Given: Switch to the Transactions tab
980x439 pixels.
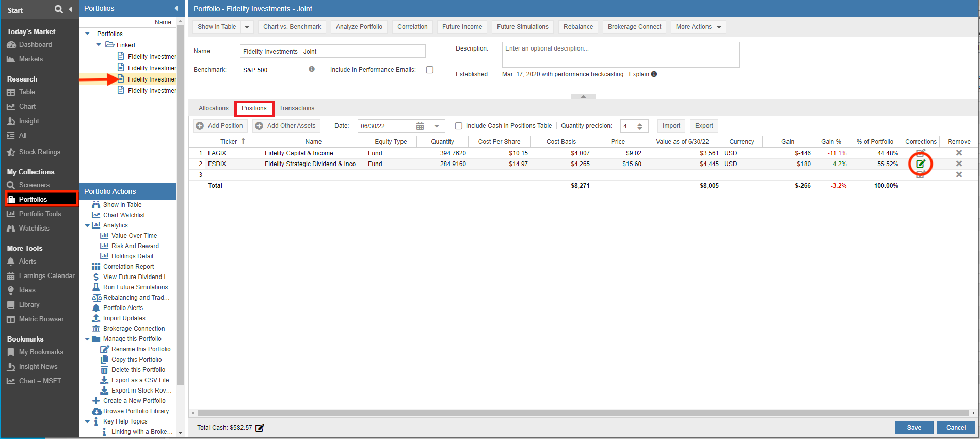Looking at the screenshot, I should 297,108.
